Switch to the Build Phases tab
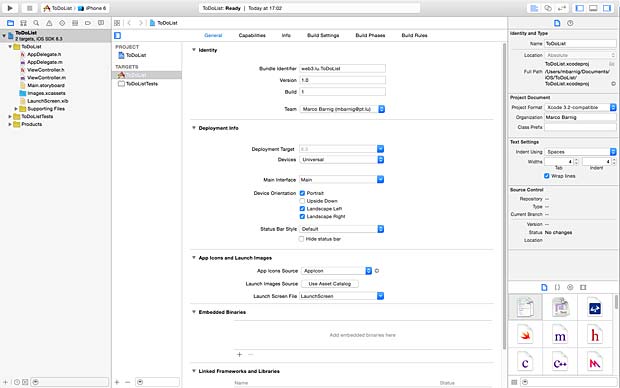The height and width of the screenshot is (388, 620). point(370,36)
